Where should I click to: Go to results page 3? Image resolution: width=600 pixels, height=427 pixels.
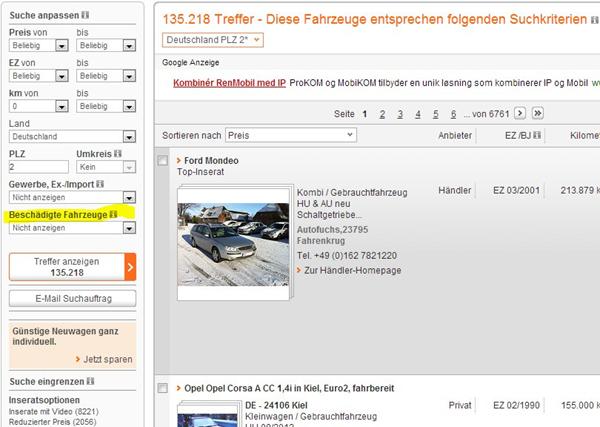pos(401,114)
